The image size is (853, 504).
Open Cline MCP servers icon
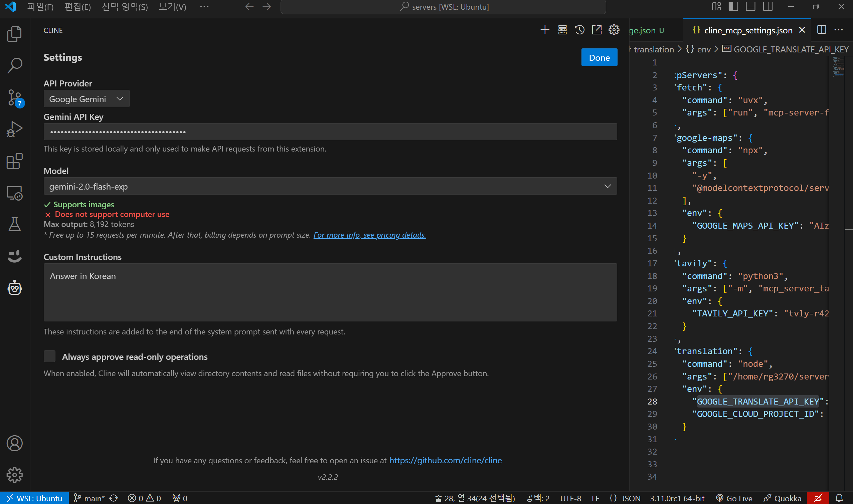[562, 30]
